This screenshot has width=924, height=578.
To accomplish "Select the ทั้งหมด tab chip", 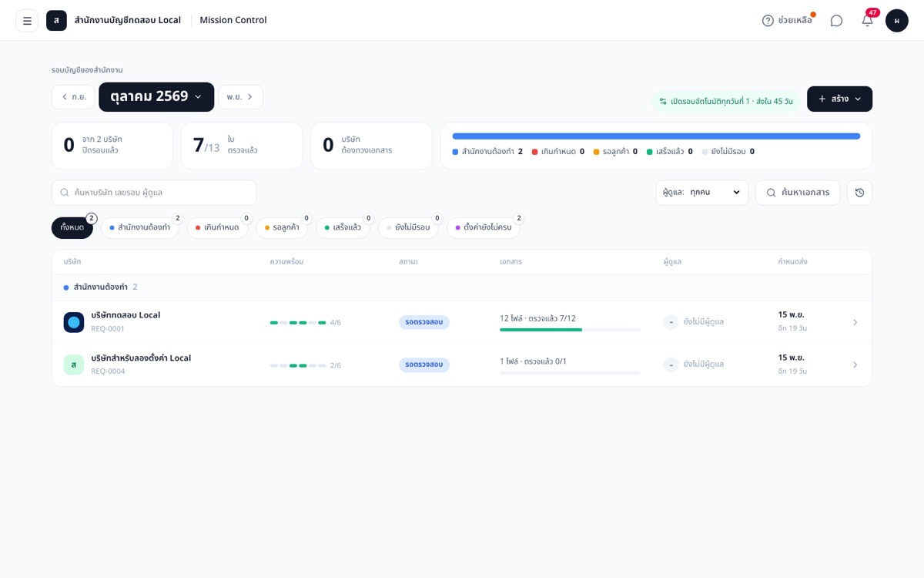I will click(x=72, y=227).
